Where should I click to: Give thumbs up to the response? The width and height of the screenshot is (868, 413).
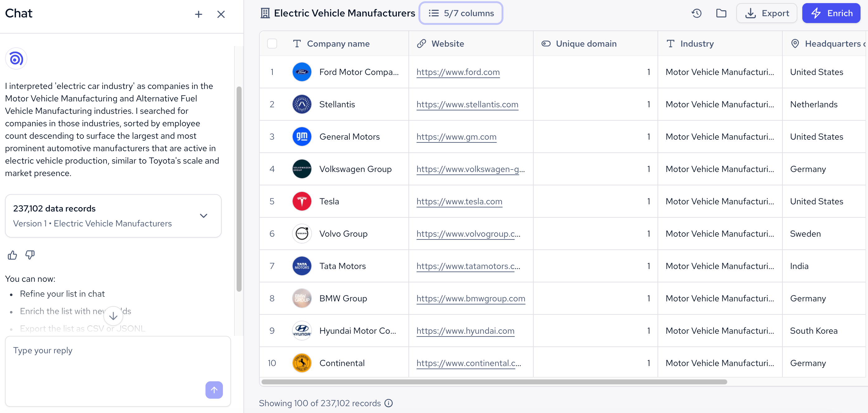pos(12,255)
